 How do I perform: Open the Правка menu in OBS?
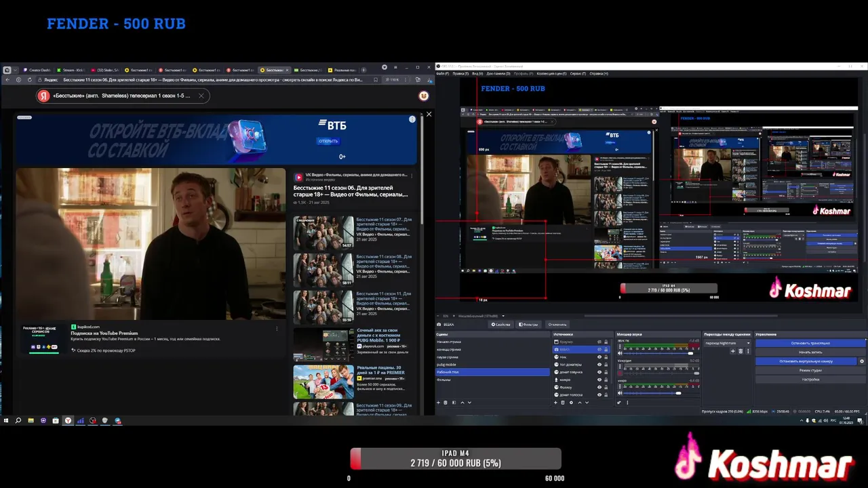coord(460,73)
